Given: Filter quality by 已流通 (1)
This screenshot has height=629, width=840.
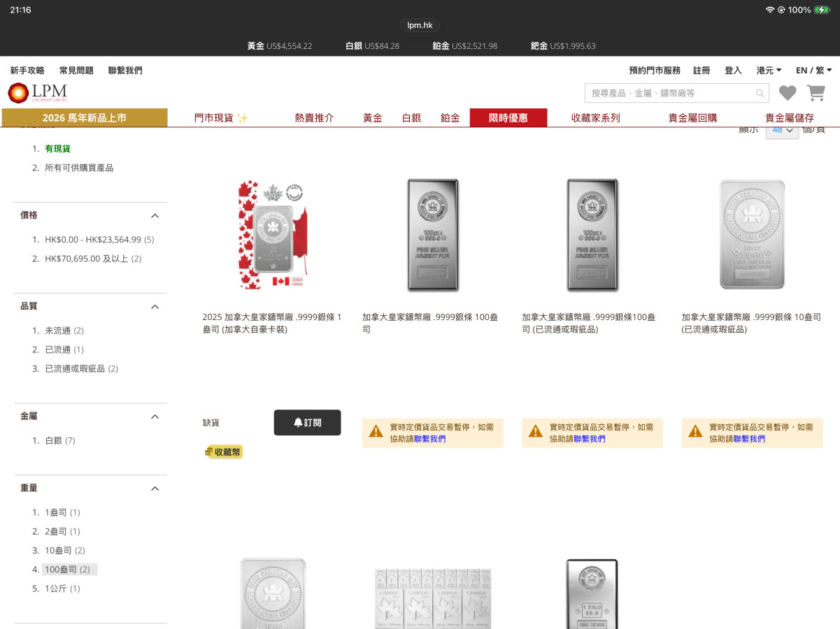Looking at the screenshot, I should coord(64,349).
